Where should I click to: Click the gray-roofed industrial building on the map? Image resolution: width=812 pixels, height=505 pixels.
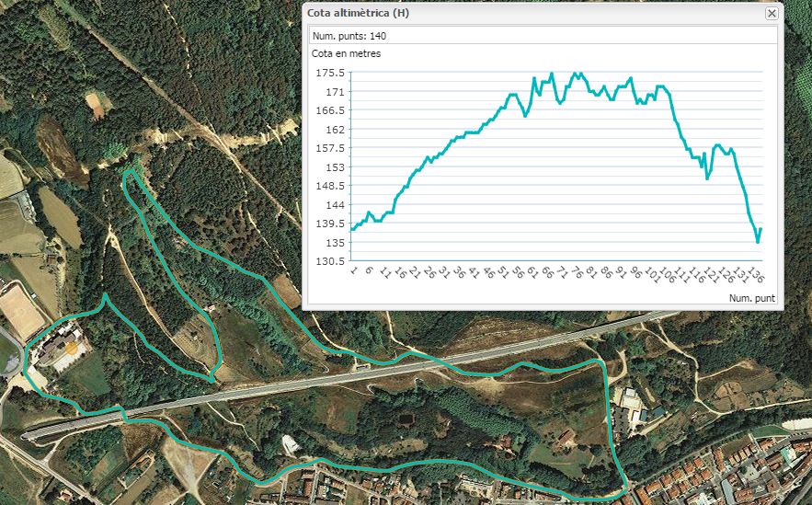632,400
